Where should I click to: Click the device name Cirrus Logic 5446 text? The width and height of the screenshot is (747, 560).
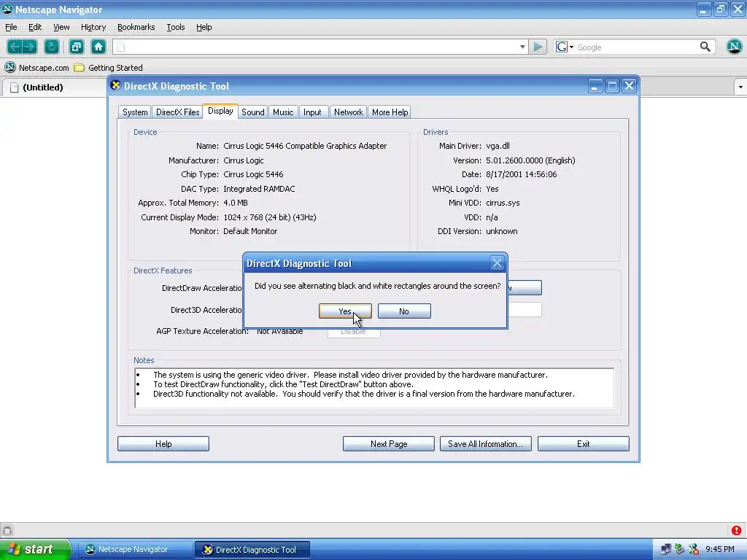tap(305, 146)
